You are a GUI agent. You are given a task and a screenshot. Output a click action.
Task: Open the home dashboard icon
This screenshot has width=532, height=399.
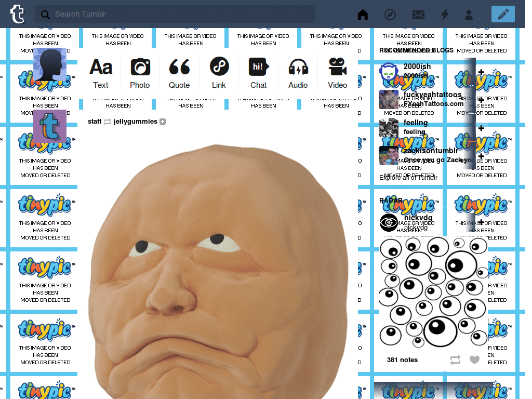click(x=363, y=14)
